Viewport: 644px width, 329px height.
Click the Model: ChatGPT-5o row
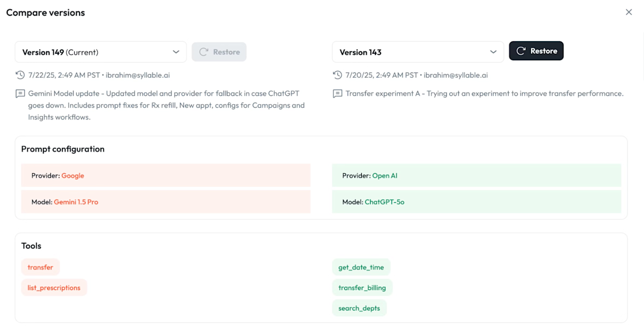pos(476,202)
